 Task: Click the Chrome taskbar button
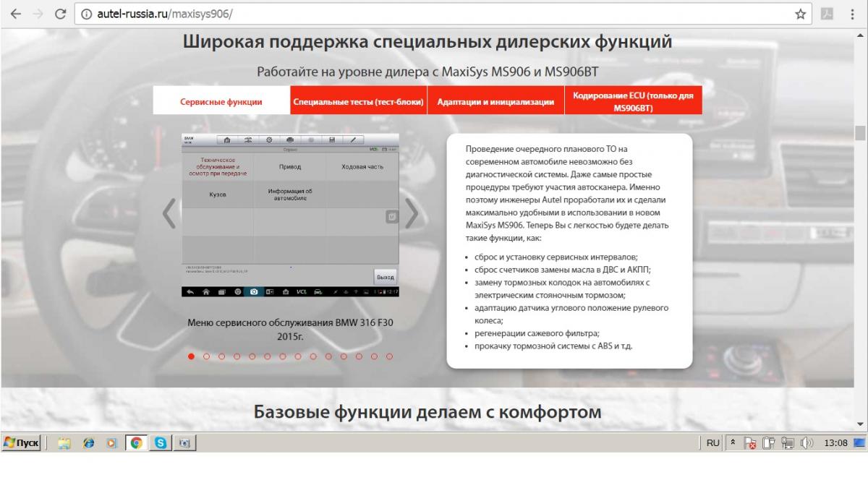[x=136, y=442]
